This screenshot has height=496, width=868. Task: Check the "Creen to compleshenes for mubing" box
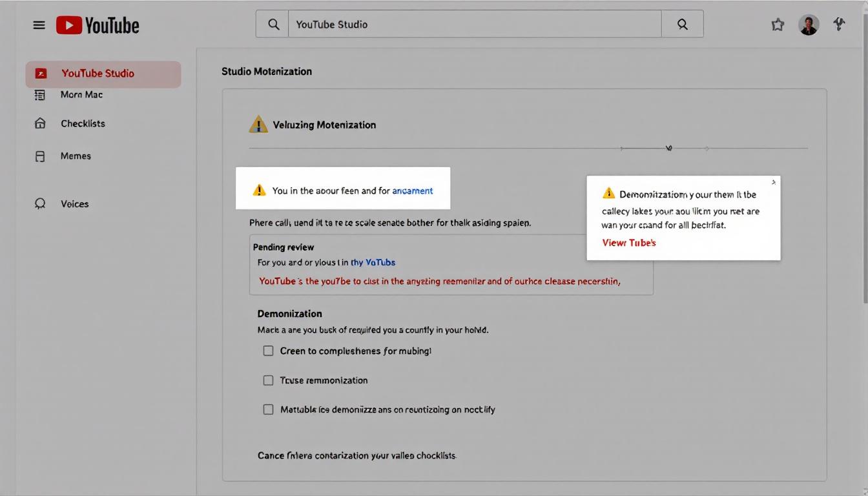[x=269, y=351]
